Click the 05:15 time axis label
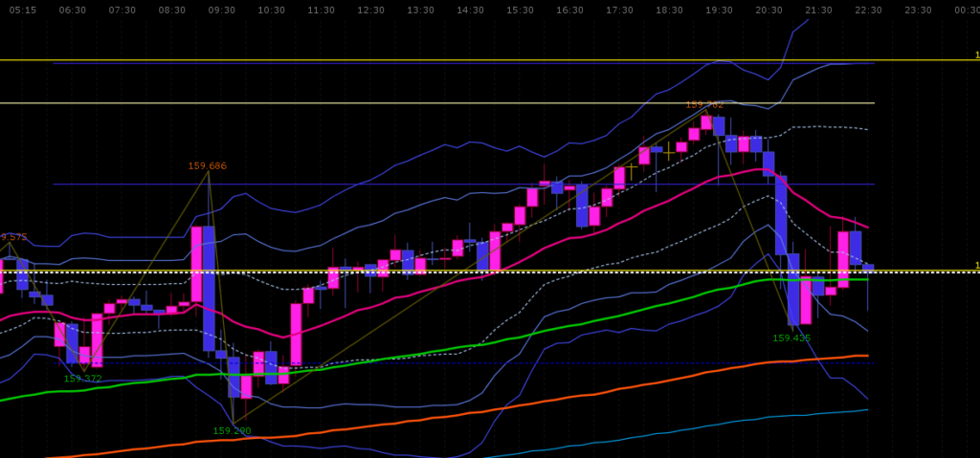Viewport: 980px width, 458px height. [x=22, y=10]
